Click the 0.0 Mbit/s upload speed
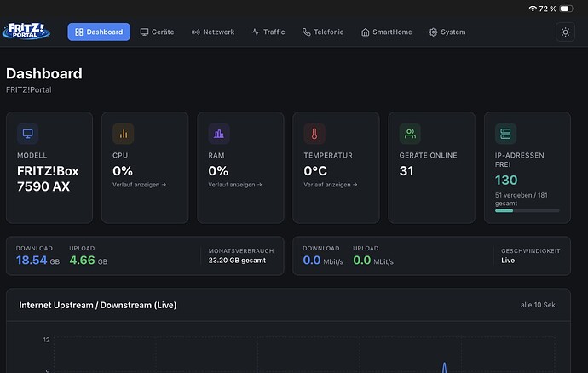Image resolution: width=588 pixels, height=373 pixels. 373,260
